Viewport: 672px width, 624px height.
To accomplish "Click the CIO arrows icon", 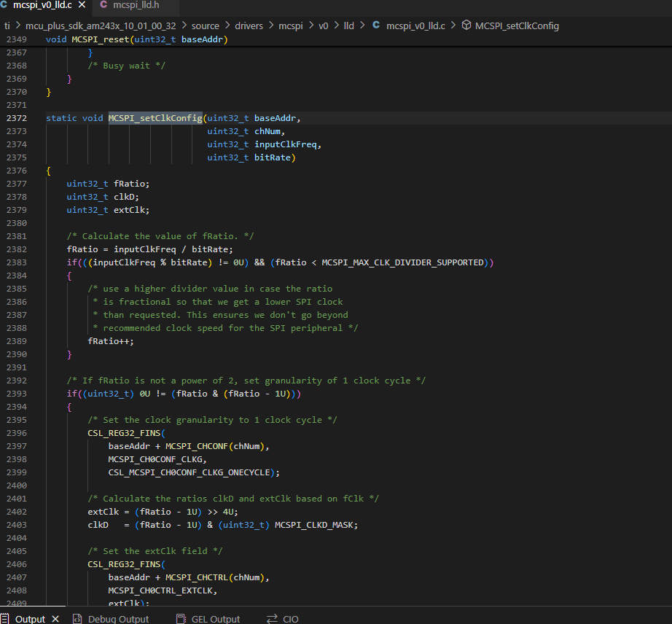I will tap(272, 619).
